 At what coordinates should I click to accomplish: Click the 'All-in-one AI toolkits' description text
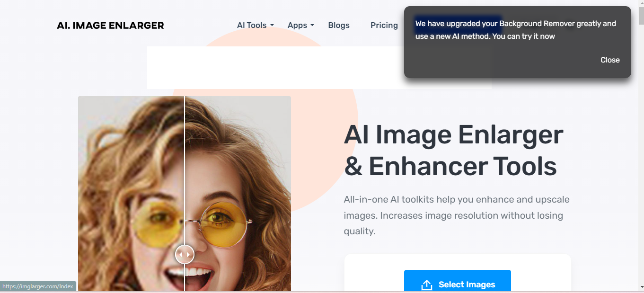pos(457,215)
